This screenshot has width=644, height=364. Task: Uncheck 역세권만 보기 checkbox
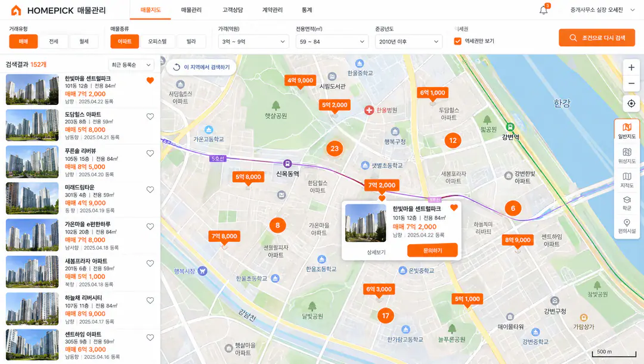coord(457,41)
